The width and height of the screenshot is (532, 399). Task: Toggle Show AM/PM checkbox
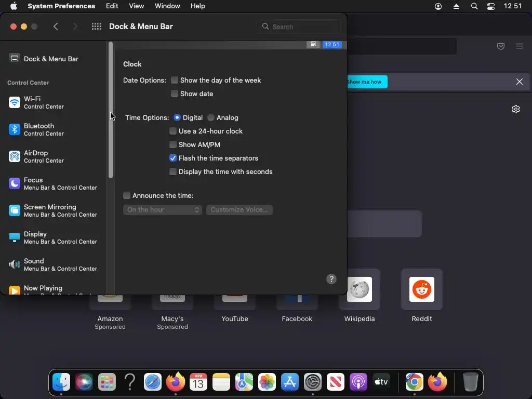[173, 144]
